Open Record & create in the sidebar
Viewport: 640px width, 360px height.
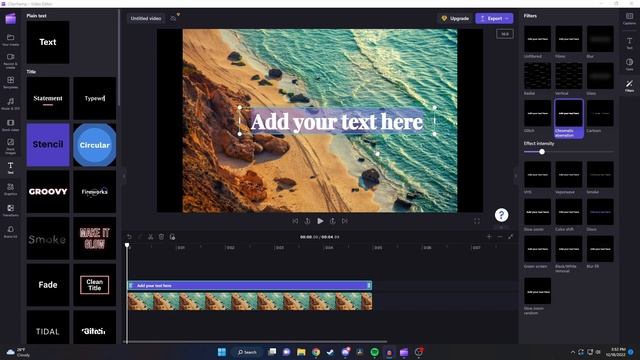pyautogui.click(x=11, y=61)
